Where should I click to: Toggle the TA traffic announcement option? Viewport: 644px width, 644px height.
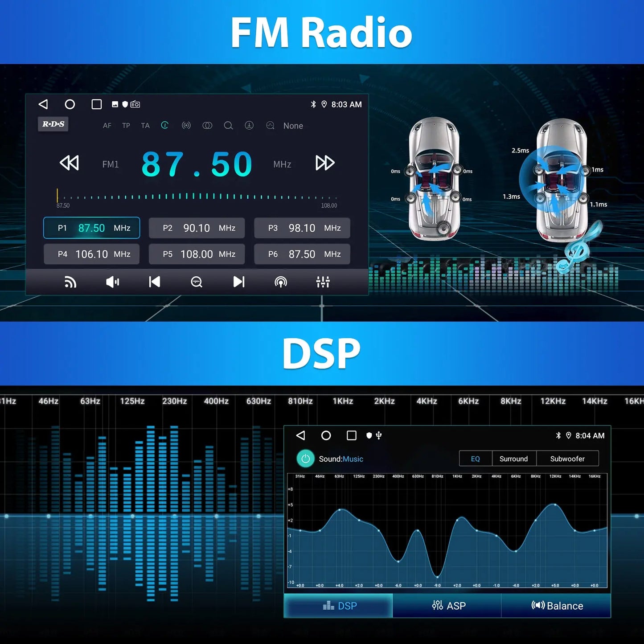[x=145, y=126]
